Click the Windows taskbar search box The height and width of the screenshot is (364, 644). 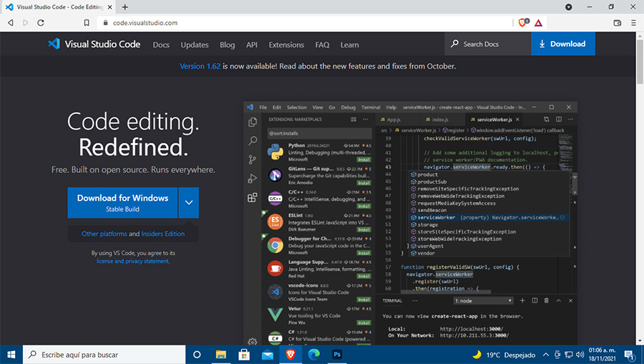click(x=104, y=355)
